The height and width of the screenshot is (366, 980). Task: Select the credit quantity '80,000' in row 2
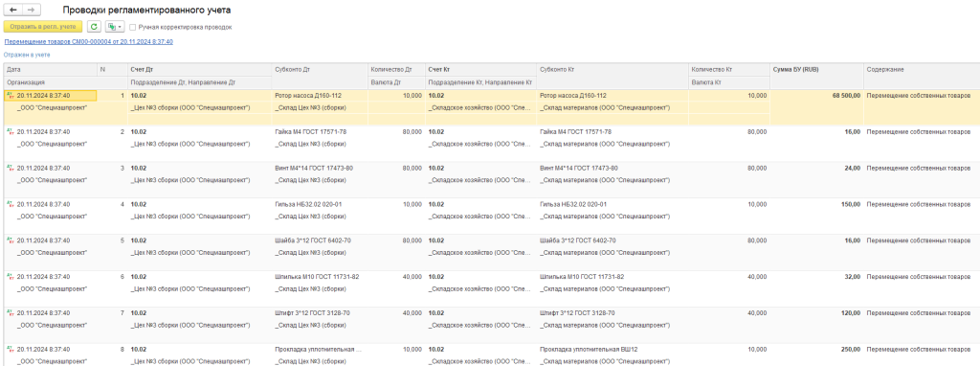click(728, 132)
